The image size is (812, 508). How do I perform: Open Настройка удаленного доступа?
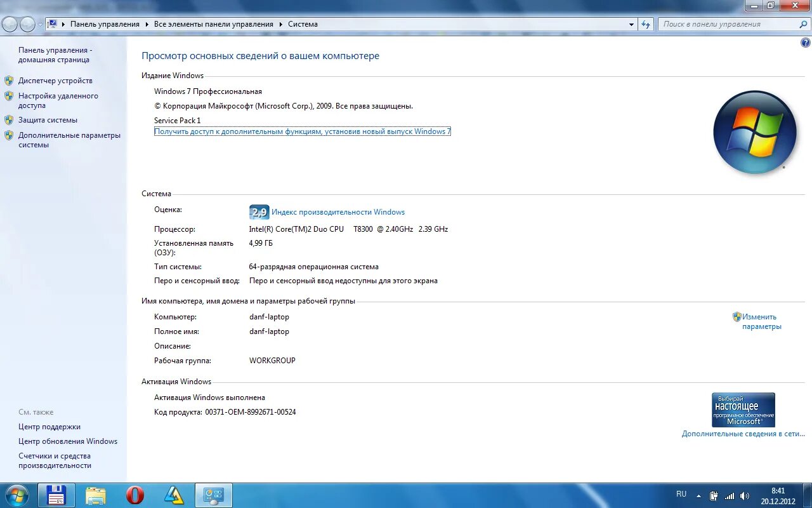[x=58, y=101]
